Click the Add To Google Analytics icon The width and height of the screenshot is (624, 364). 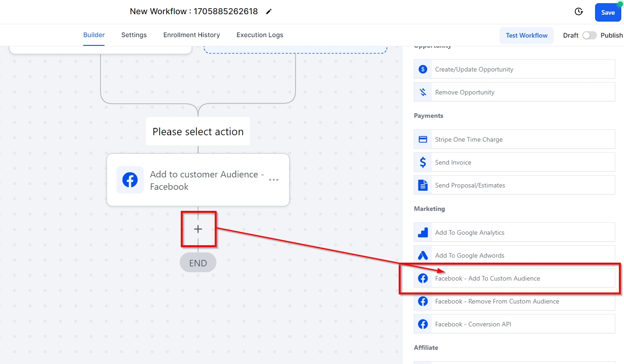click(x=423, y=232)
